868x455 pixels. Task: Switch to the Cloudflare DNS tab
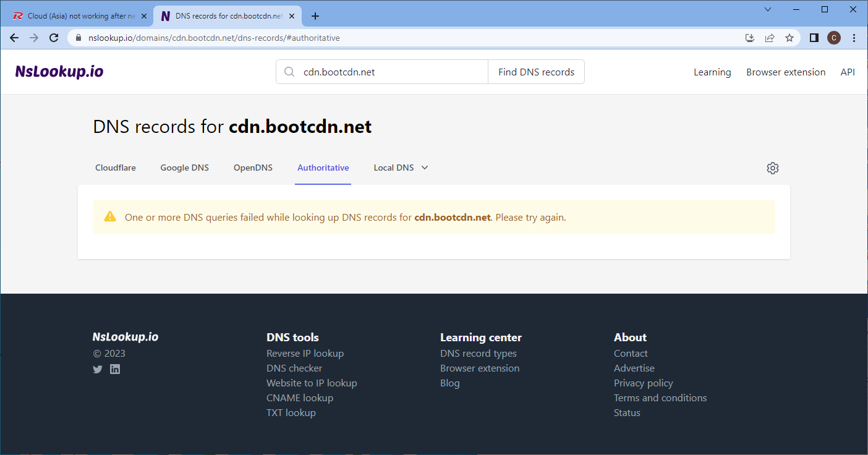point(116,168)
